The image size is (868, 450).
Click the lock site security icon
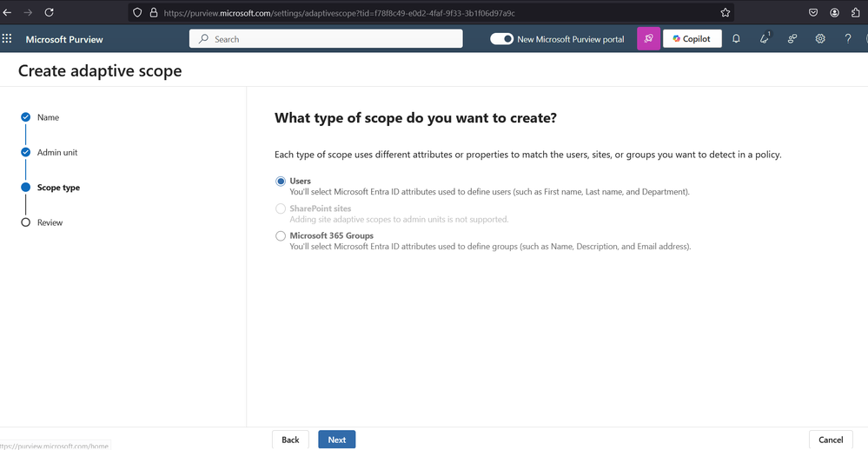(154, 13)
